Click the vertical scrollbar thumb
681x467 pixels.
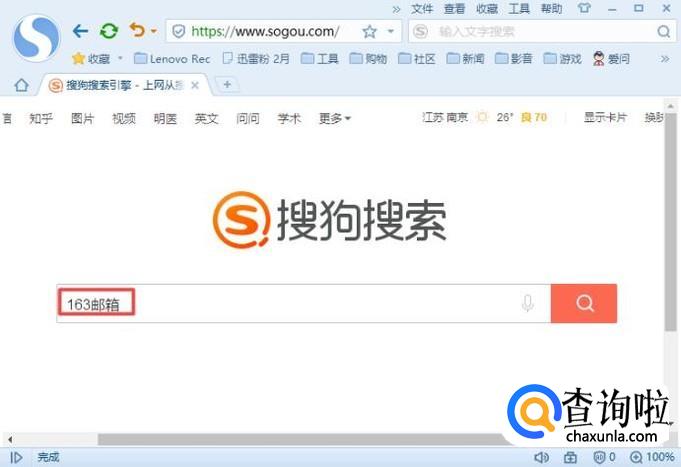coord(670,222)
